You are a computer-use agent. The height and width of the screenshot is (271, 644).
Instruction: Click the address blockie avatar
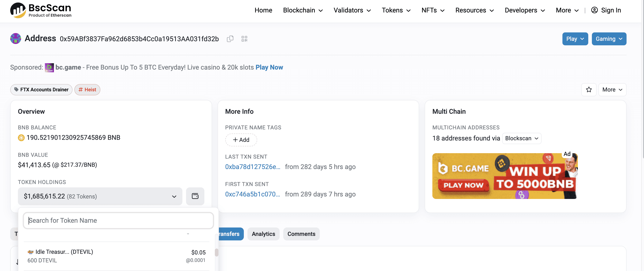15,39
